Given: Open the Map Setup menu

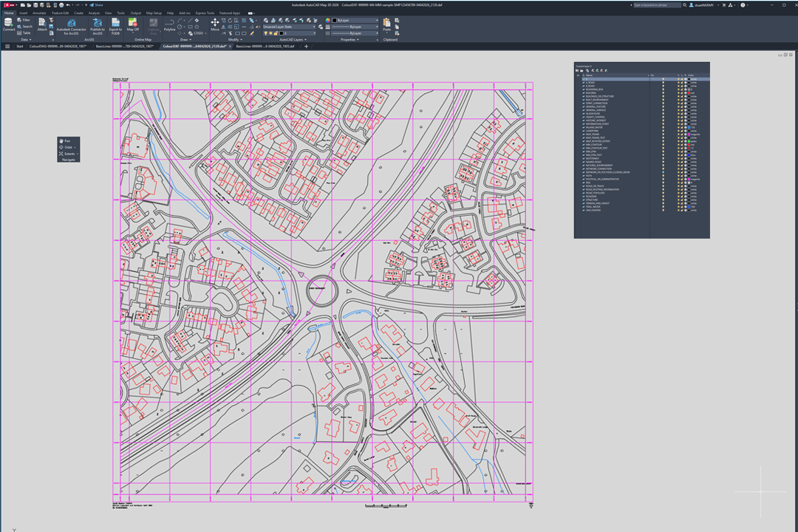Looking at the screenshot, I should [x=154, y=13].
